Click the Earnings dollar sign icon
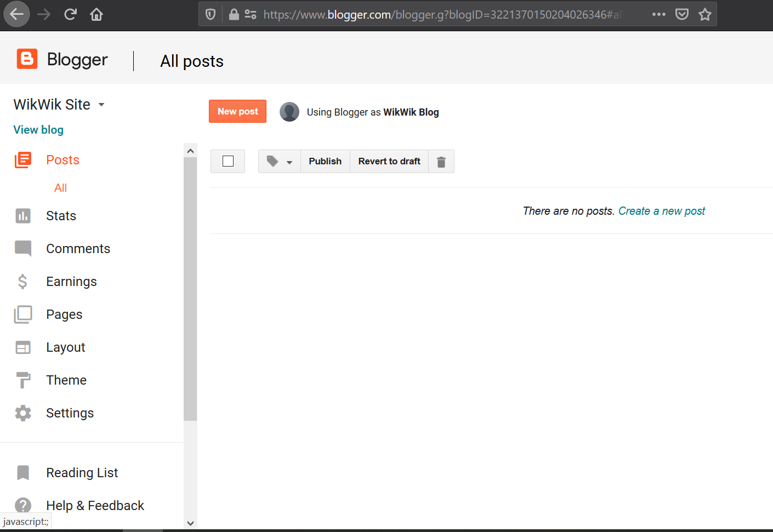 click(x=23, y=282)
